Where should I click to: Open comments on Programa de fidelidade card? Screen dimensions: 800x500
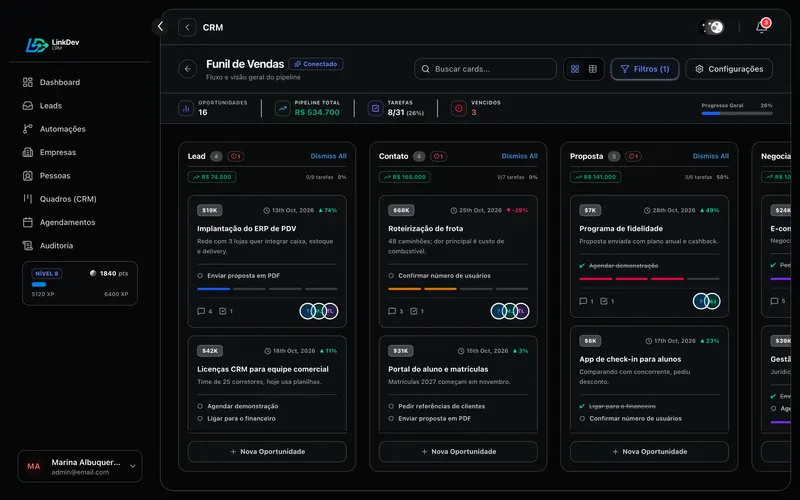586,301
